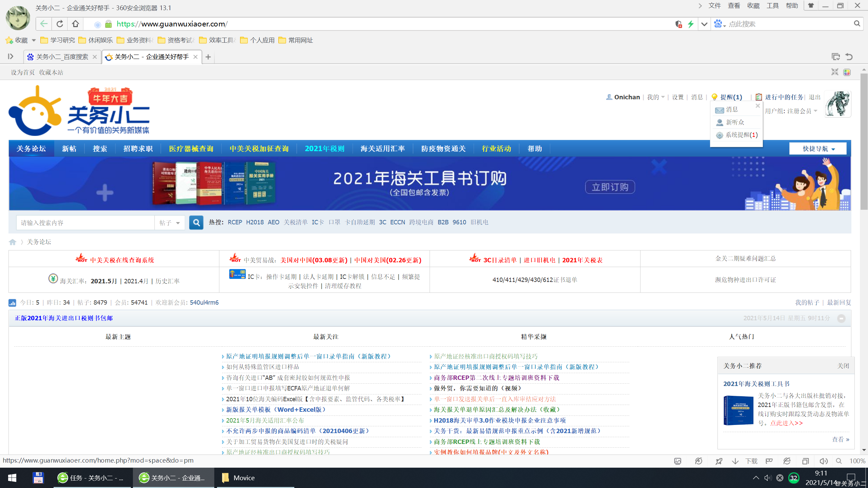Close the 关务小二推荐 popup via 关闭
The width and height of the screenshot is (868, 488).
(843, 366)
